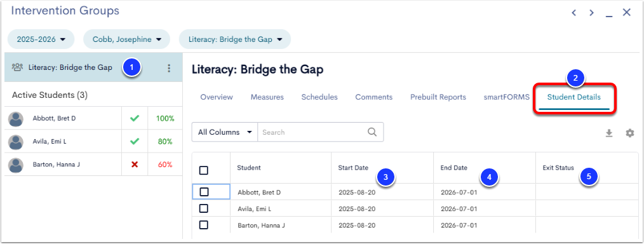Go to previous window with left arrow

point(574,13)
